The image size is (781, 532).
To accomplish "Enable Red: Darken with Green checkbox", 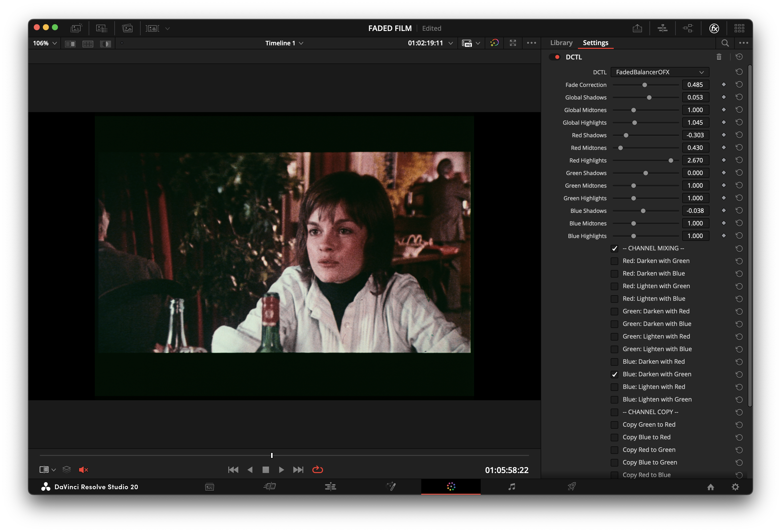I will (614, 261).
